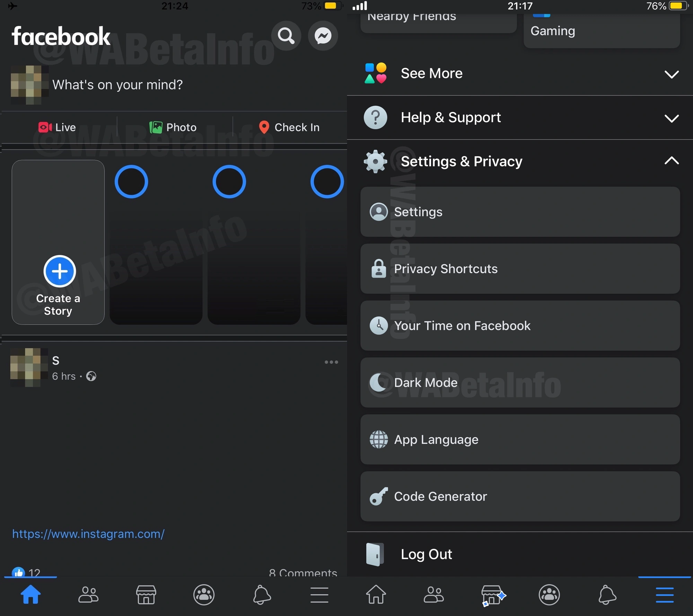Go to Notifications bell in right screen
This screenshot has width=693, height=616.
[x=607, y=595]
